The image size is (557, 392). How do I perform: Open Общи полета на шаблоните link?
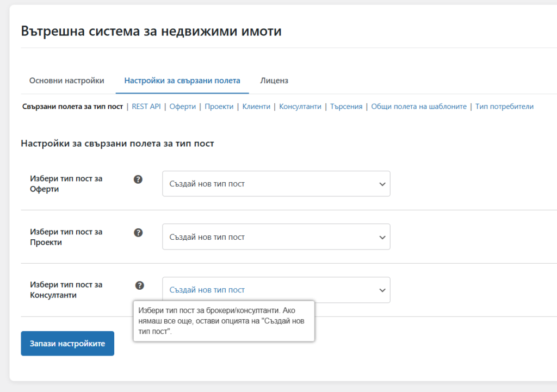pyautogui.click(x=419, y=107)
